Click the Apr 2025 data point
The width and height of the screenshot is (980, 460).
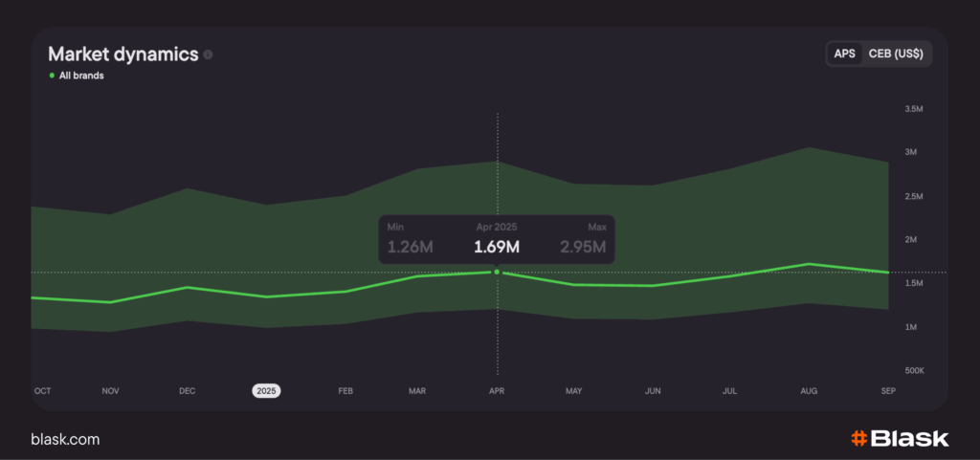[x=497, y=273]
